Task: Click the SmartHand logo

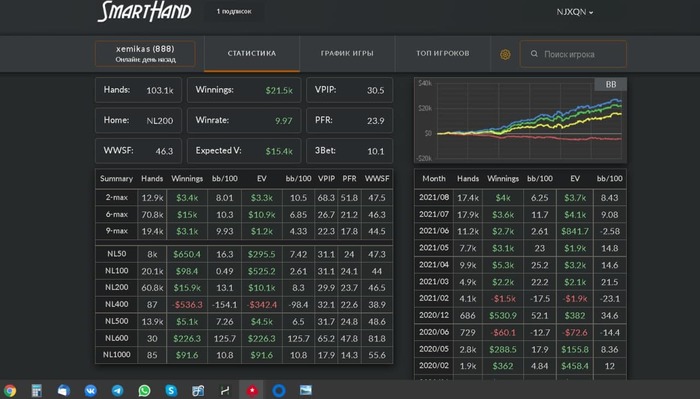Action: 144,12
